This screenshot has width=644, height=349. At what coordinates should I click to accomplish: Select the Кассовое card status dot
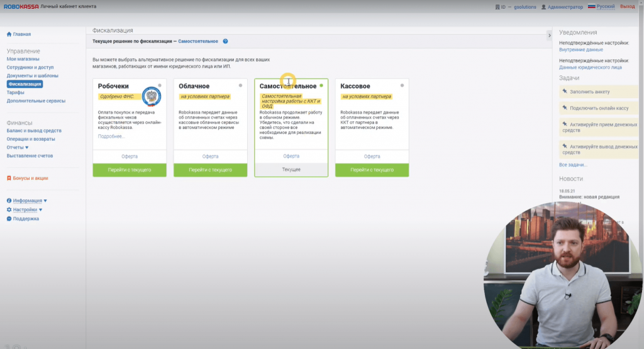click(x=402, y=86)
